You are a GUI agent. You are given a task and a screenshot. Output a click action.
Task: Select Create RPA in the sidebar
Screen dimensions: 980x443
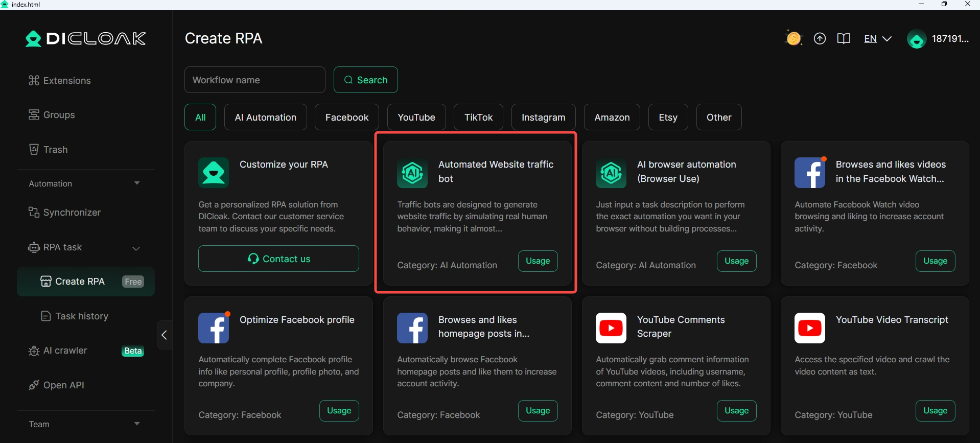tap(86, 282)
